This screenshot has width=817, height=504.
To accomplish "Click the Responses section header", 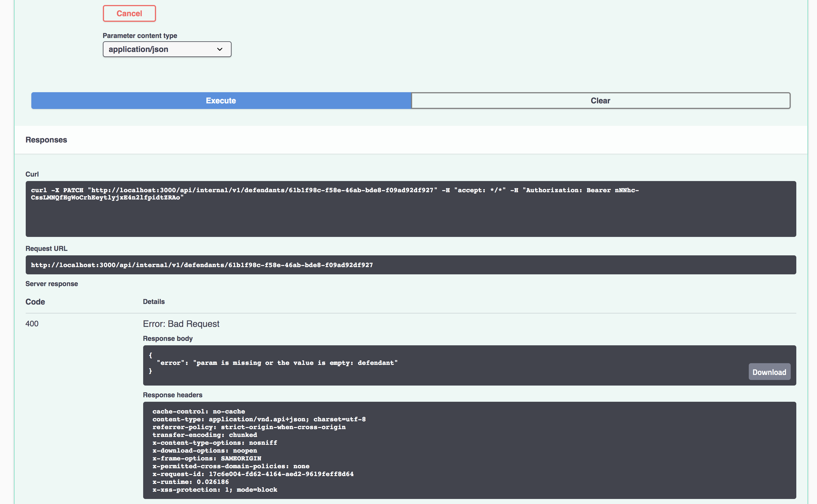I will (x=46, y=140).
